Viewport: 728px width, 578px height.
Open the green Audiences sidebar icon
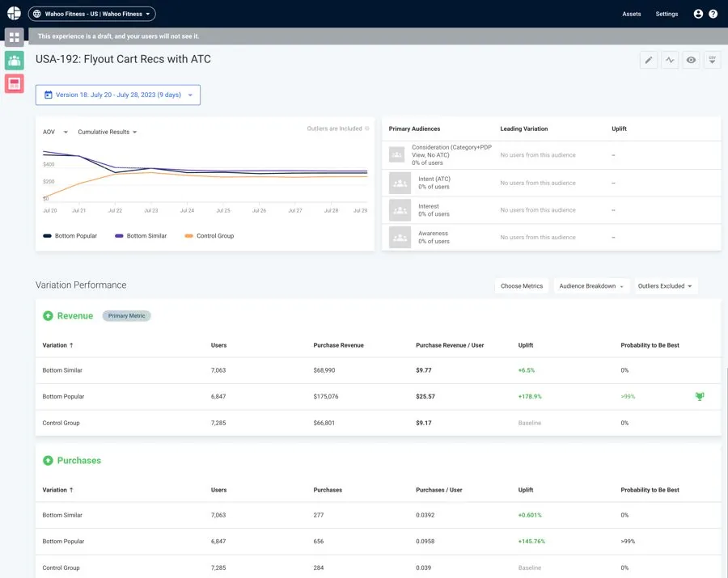pyautogui.click(x=15, y=61)
